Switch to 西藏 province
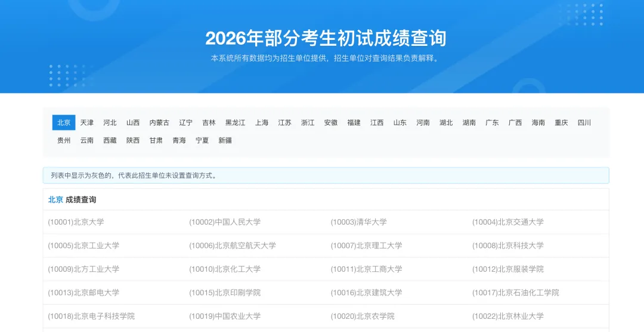This screenshot has height=332, width=644. pyautogui.click(x=110, y=140)
